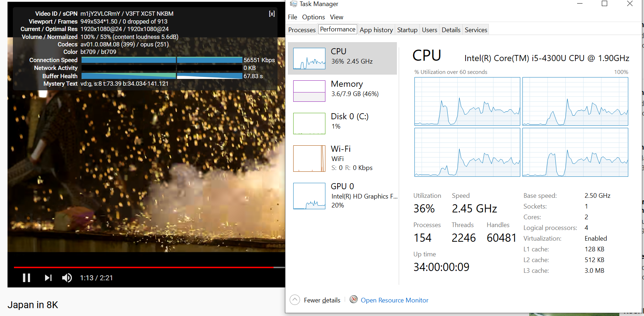Open Resource Monitor link

(x=394, y=300)
